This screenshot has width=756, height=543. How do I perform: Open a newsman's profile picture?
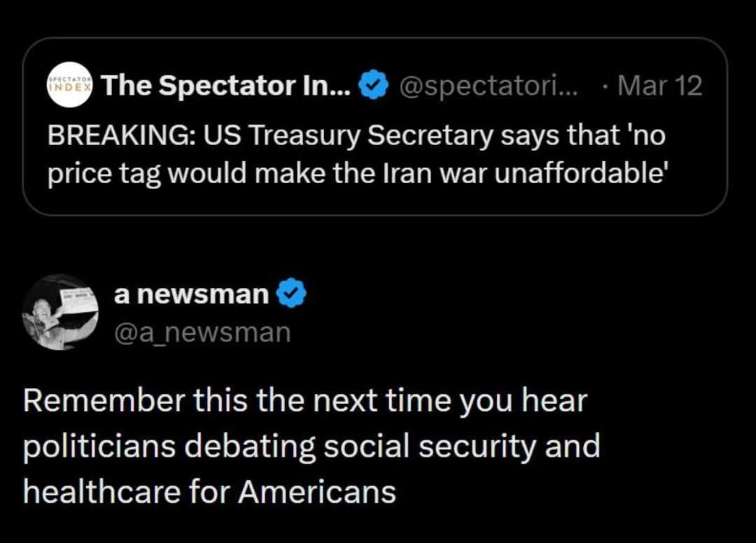[60, 312]
